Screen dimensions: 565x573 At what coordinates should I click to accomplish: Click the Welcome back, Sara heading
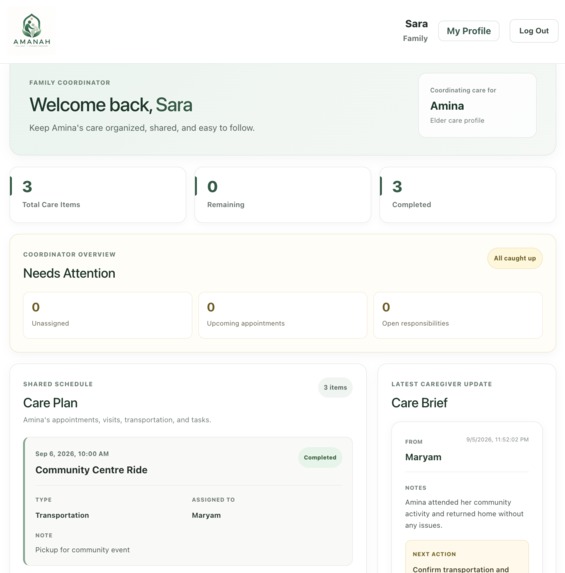pyautogui.click(x=111, y=105)
